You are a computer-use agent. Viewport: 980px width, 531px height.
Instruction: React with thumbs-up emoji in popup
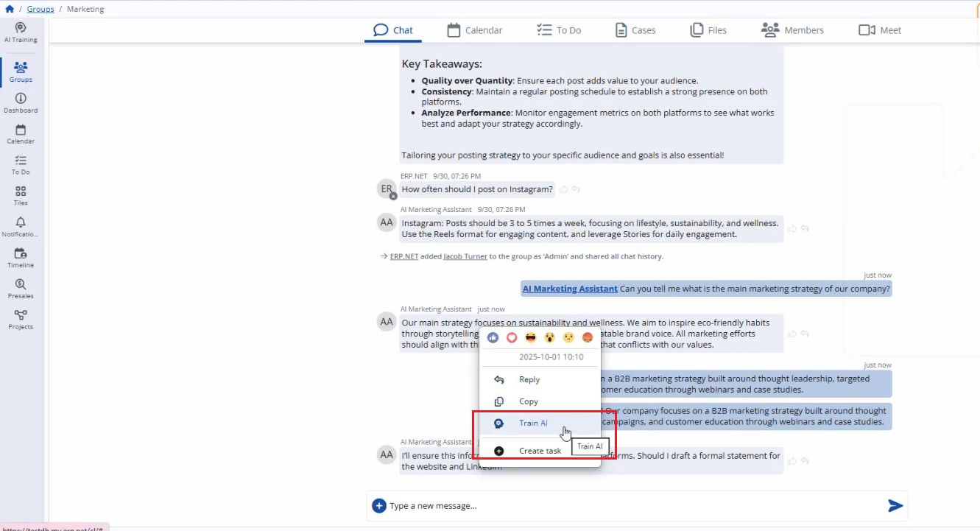click(493, 337)
